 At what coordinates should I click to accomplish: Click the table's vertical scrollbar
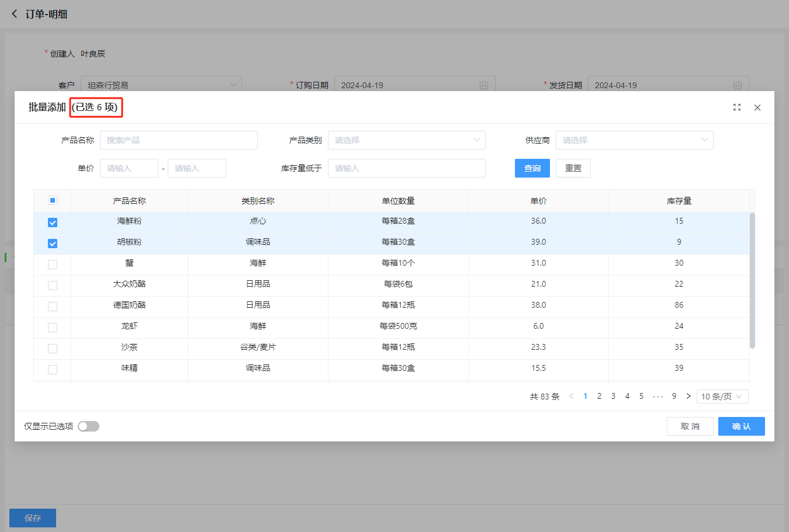click(752, 280)
